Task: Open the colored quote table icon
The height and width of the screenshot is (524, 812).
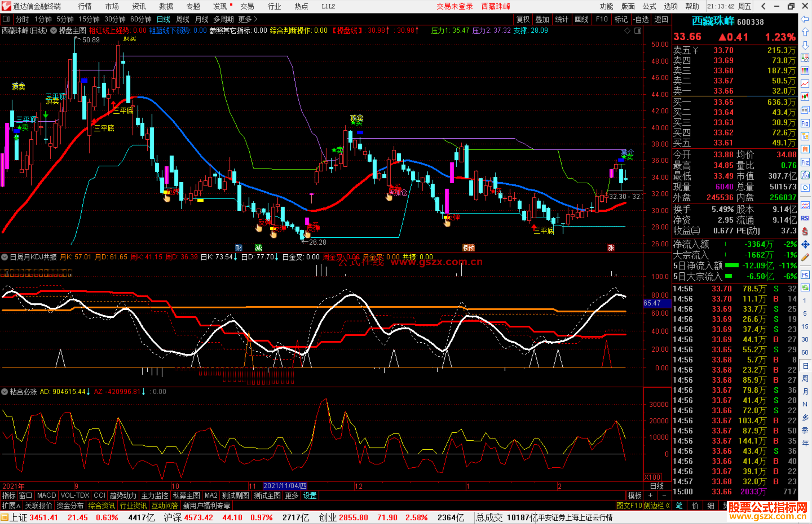Action: click(805, 71)
